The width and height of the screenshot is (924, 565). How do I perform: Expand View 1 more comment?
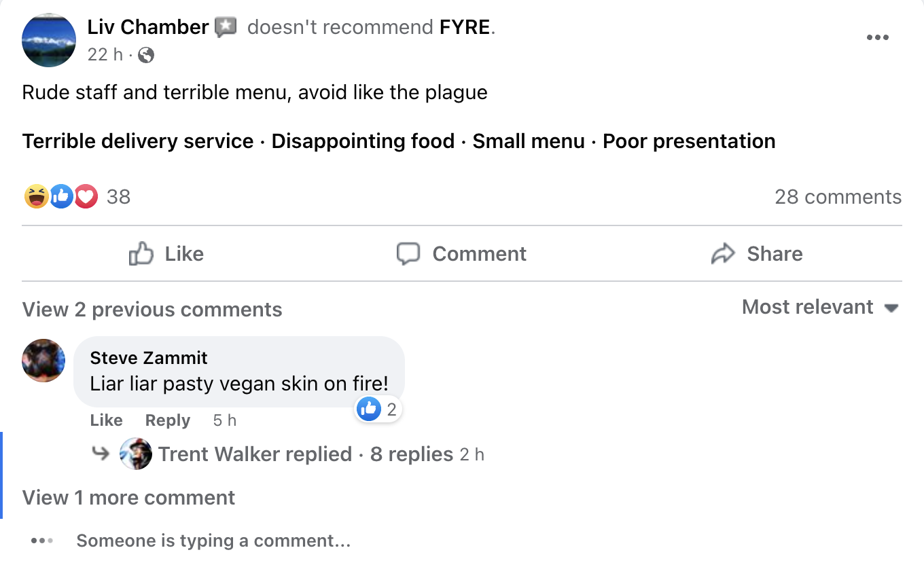(x=128, y=498)
